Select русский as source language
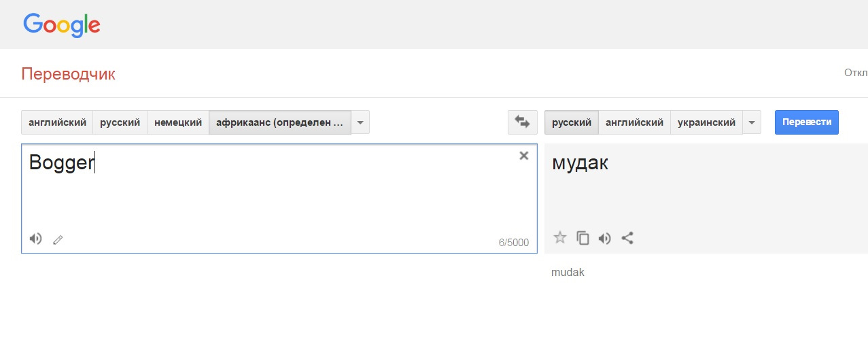Image resolution: width=868 pixels, height=361 pixels. pyautogui.click(x=120, y=122)
